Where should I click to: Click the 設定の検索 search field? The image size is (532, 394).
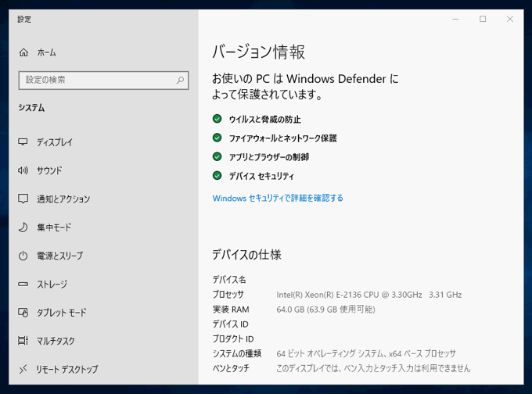pos(103,81)
